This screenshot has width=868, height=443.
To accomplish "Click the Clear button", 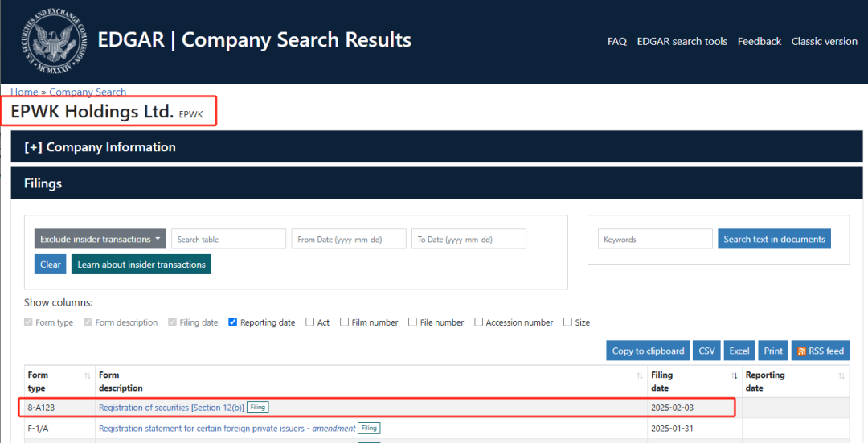I will [x=51, y=265].
